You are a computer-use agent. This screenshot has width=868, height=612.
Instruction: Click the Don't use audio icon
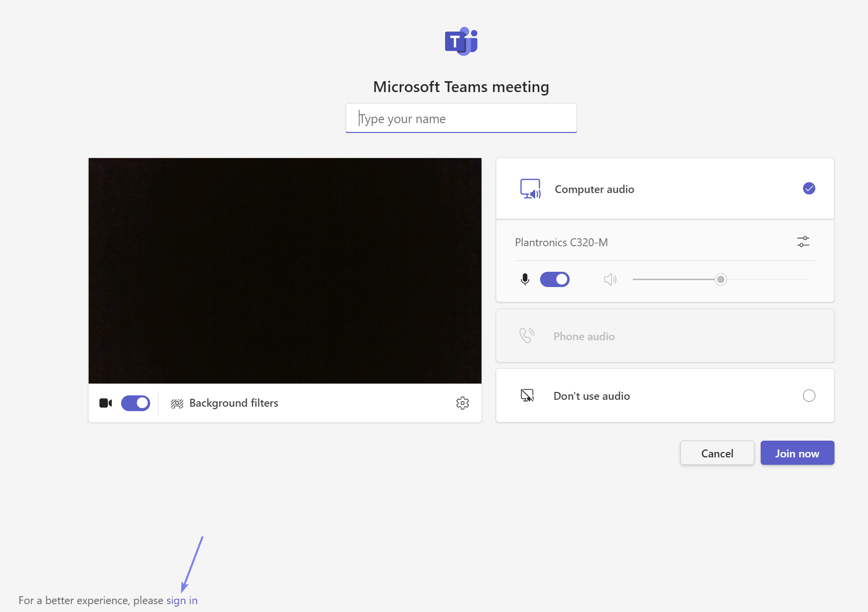[x=527, y=395]
